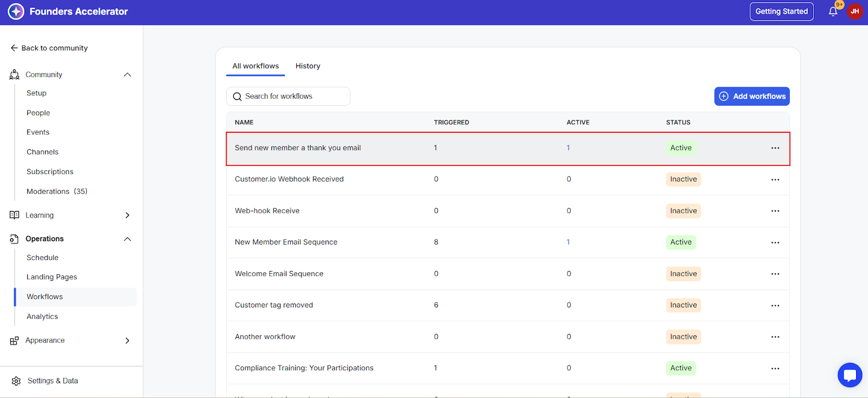Select the All workflows tab
The image size is (868, 398).
(x=256, y=66)
